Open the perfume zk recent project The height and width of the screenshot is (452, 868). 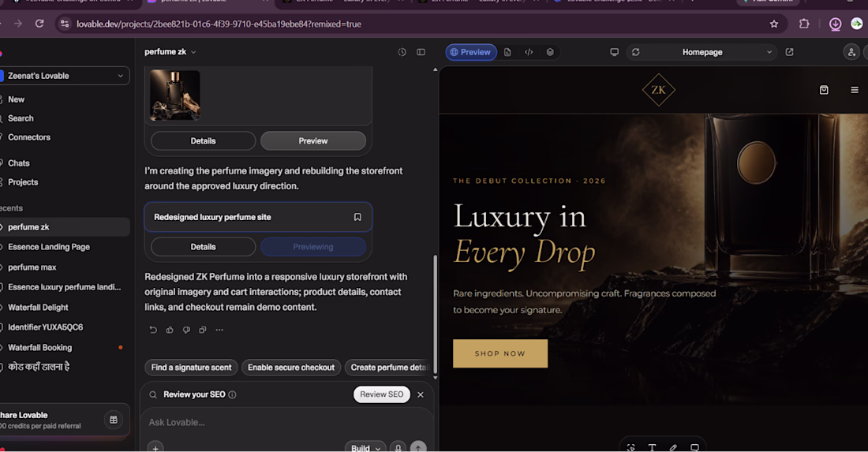click(x=64, y=227)
